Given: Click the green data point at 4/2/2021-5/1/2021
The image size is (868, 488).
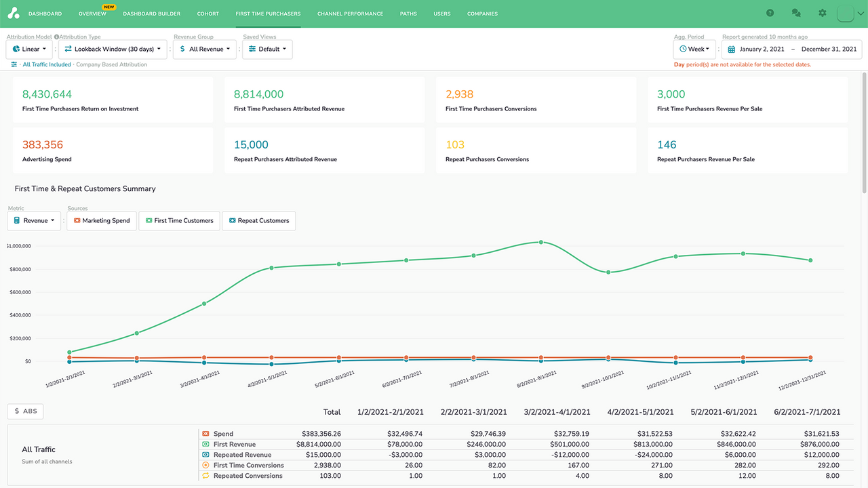Looking at the screenshot, I should (271, 268).
